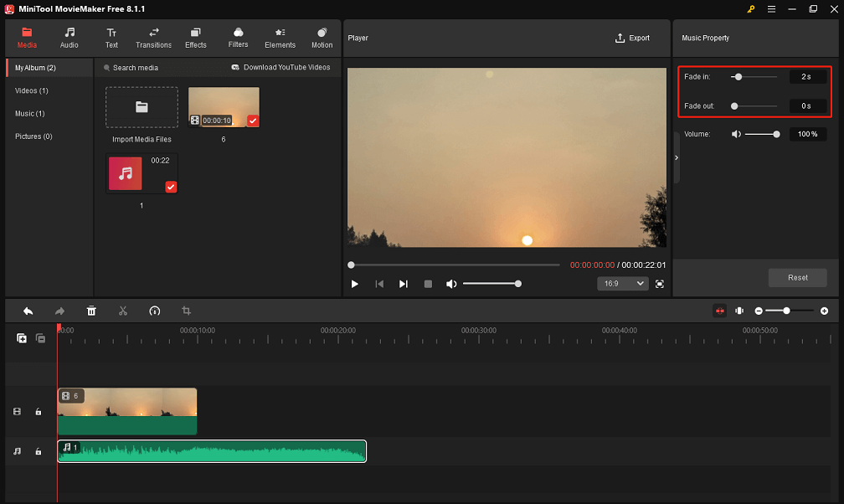Zoom in the timeline
Image resolution: width=844 pixels, height=504 pixels.
[824, 311]
